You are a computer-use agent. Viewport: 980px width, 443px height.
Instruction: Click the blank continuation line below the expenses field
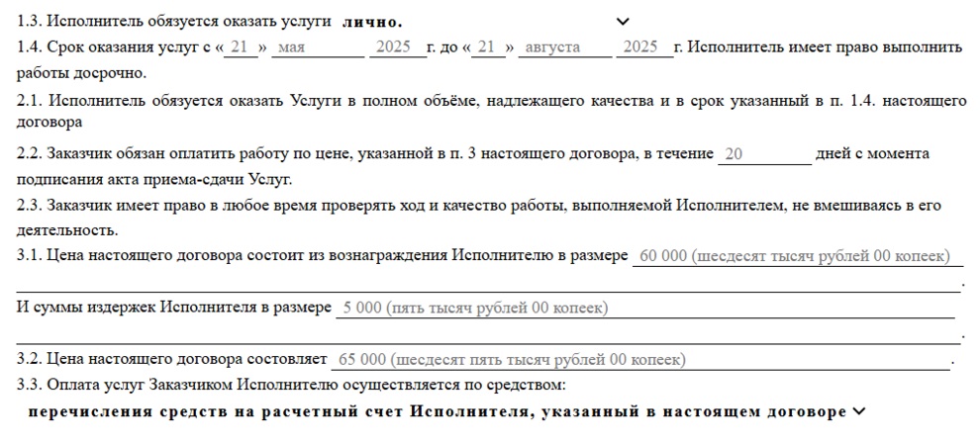tap(488, 334)
